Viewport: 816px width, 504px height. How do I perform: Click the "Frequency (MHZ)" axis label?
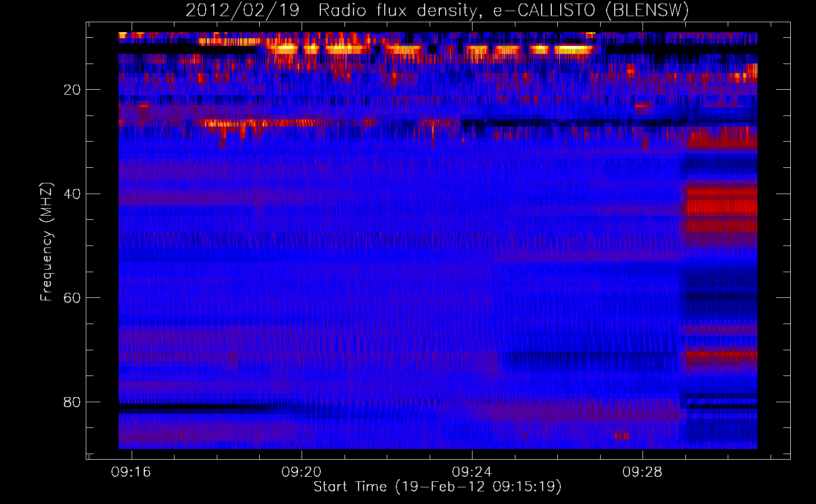(46, 242)
